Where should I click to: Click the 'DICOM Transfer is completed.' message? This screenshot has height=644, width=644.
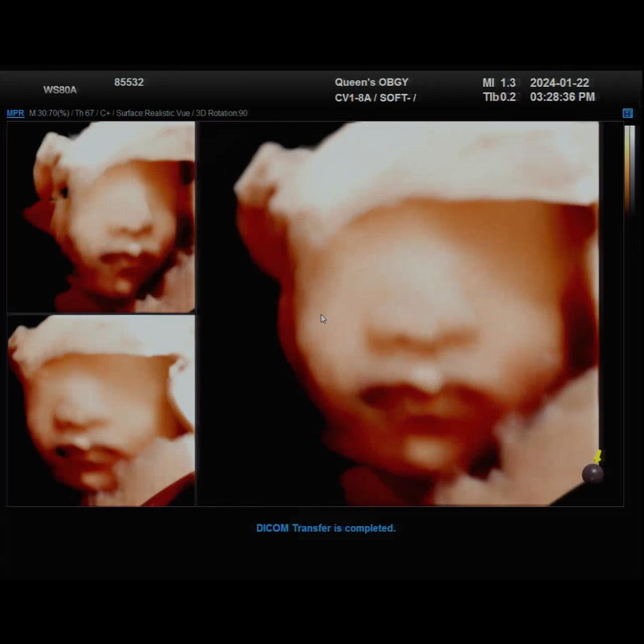tap(326, 528)
